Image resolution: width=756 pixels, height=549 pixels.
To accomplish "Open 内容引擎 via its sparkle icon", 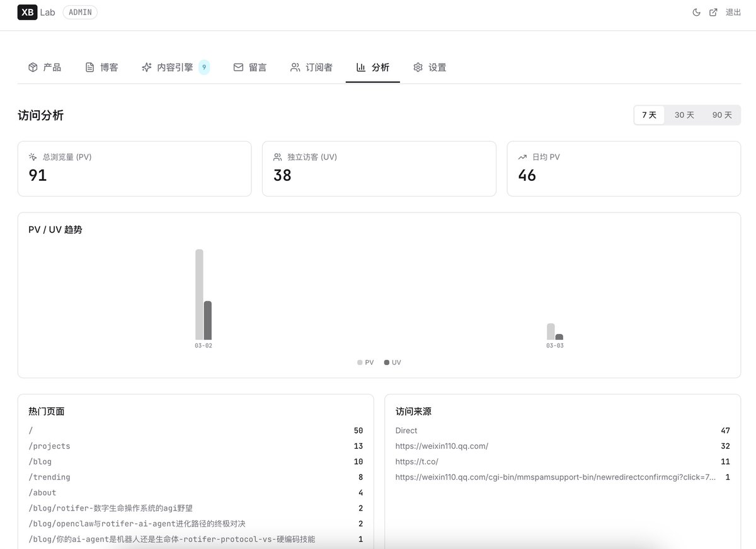I will (x=146, y=67).
